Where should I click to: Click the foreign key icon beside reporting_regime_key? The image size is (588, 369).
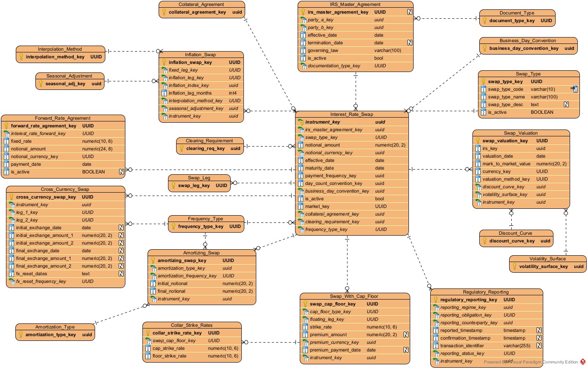point(435,308)
